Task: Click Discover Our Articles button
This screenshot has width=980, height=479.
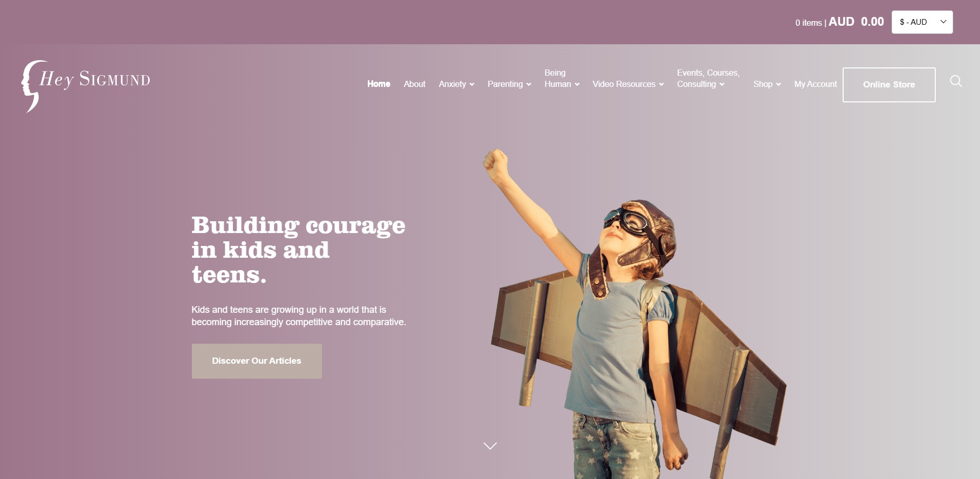Action: tap(257, 361)
